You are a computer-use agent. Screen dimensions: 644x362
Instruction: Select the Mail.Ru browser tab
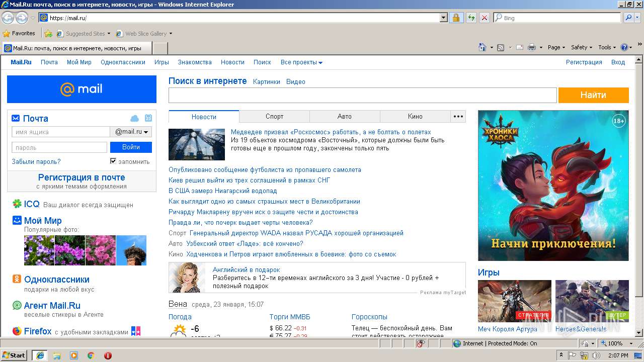(x=76, y=48)
